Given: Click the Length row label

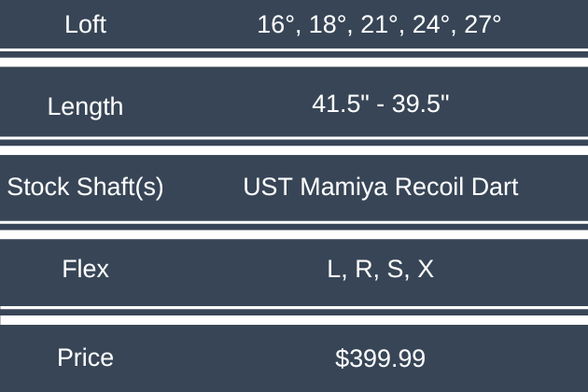Looking at the screenshot, I should [85, 106].
